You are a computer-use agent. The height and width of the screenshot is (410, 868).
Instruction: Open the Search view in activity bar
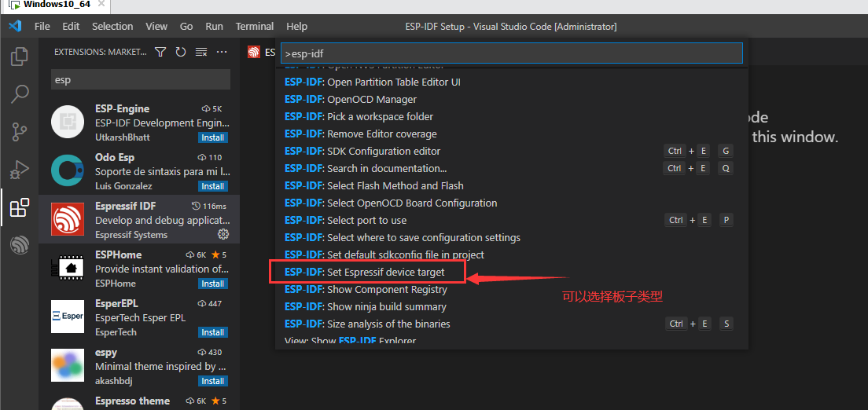click(x=19, y=94)
